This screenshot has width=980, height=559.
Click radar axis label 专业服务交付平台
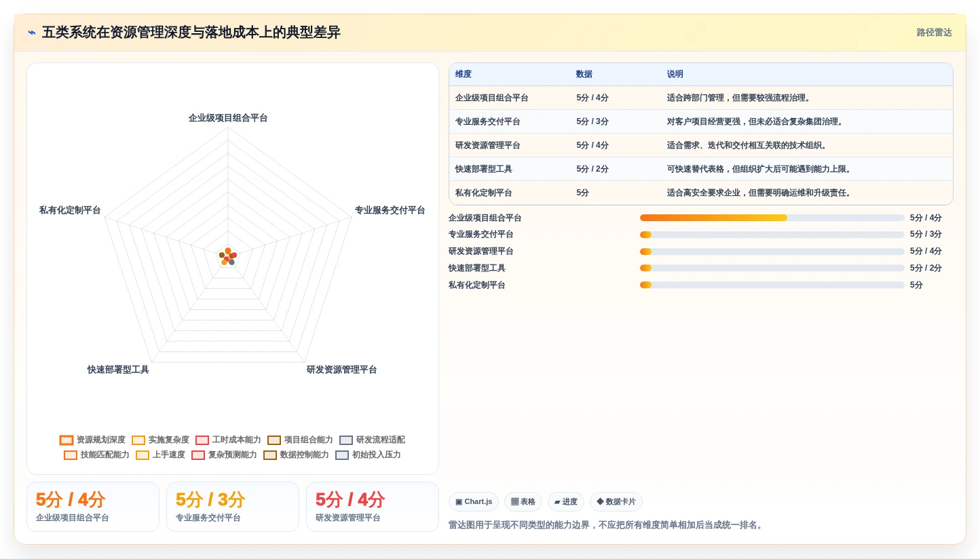(x=390, y=210)
